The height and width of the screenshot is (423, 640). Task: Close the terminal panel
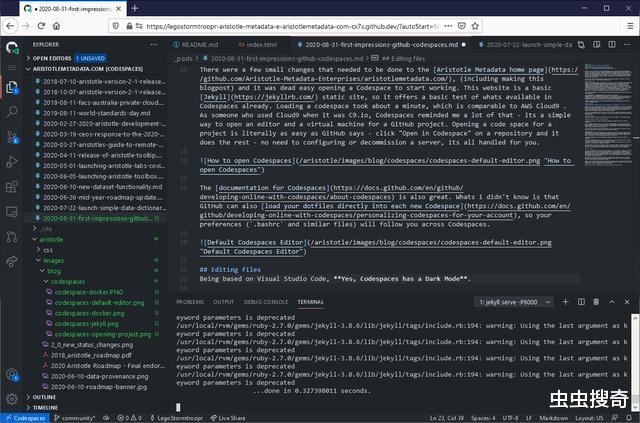(627, 302)
